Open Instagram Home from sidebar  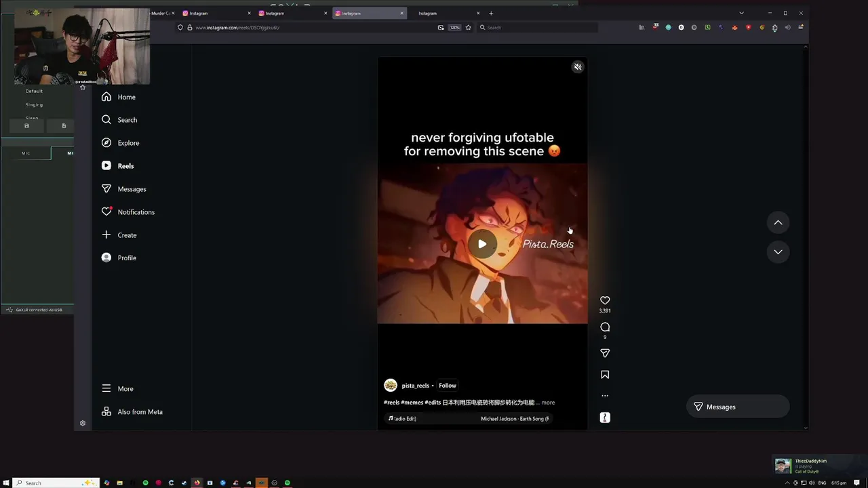point(119,97)
